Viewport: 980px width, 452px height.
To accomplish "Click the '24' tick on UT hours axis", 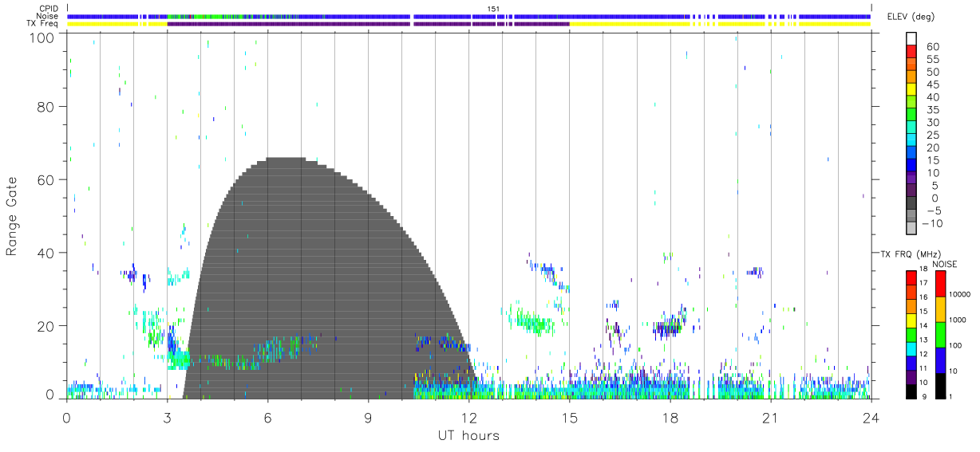I will click(871, 417).
